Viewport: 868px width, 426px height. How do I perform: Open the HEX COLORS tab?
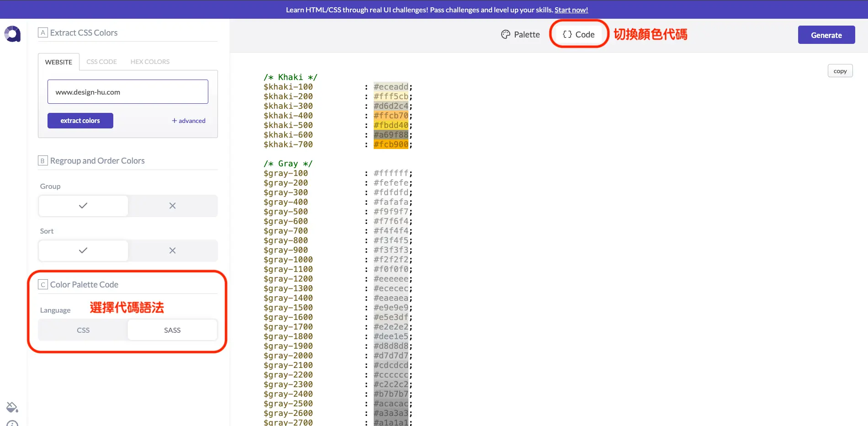pos(150,62)
